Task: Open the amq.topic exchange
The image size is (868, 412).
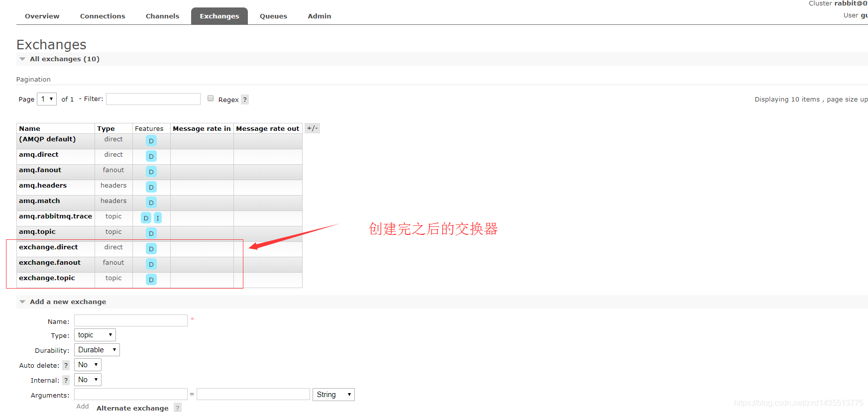Action: [x=37, y=232]
